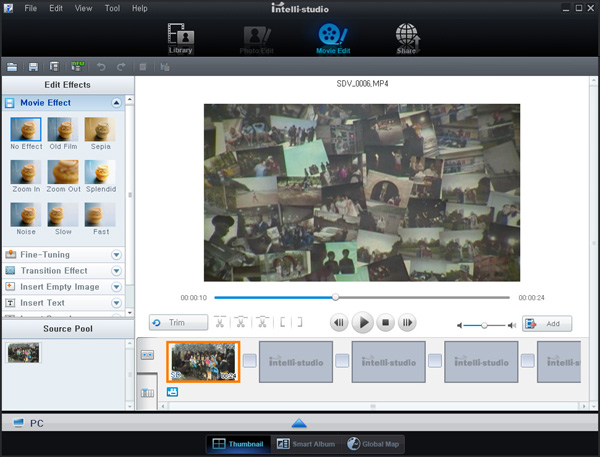The image size is (600, 457).
Task: Click the blue clip icon below the storyboard
Action: (172, 392)
